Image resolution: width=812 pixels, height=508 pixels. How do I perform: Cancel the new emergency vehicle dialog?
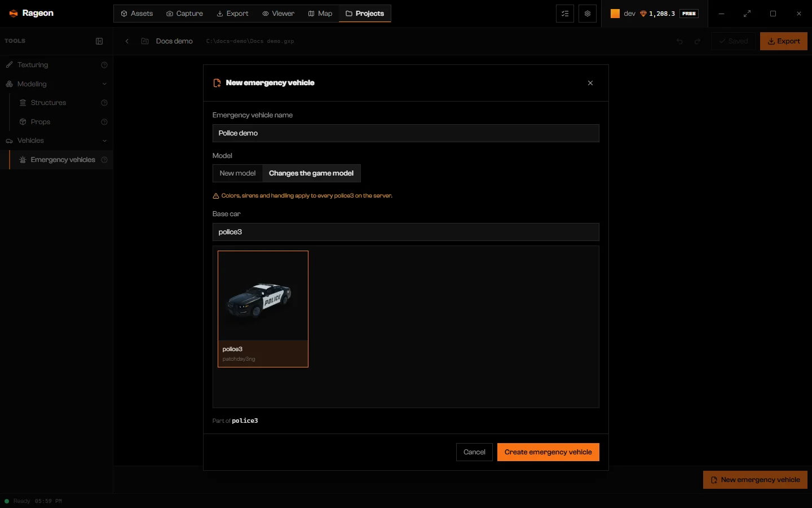point(474,452)
